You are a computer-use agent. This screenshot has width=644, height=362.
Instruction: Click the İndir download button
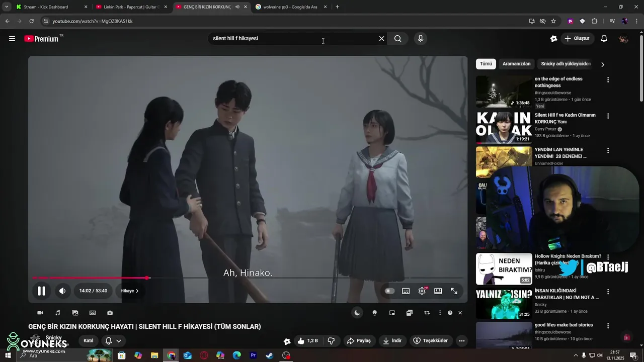[x=392, y=341]
